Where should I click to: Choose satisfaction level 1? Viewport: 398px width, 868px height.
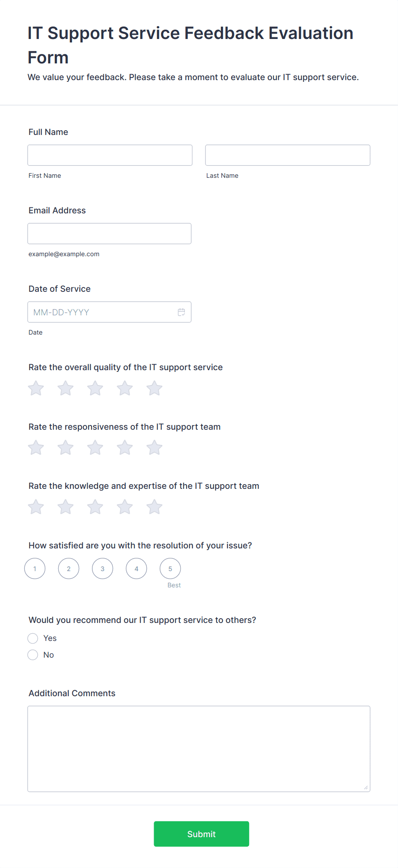click(35, 569)
